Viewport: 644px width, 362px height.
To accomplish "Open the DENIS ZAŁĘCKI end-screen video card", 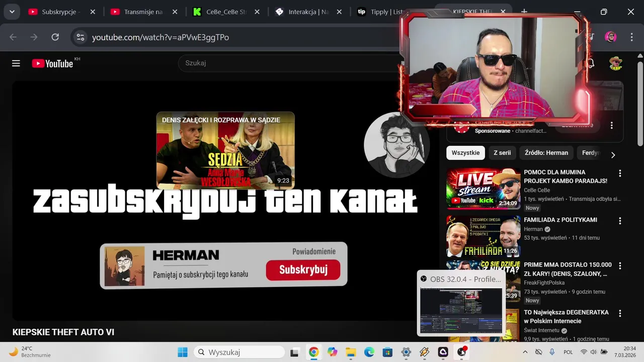I will pos(225,150).
